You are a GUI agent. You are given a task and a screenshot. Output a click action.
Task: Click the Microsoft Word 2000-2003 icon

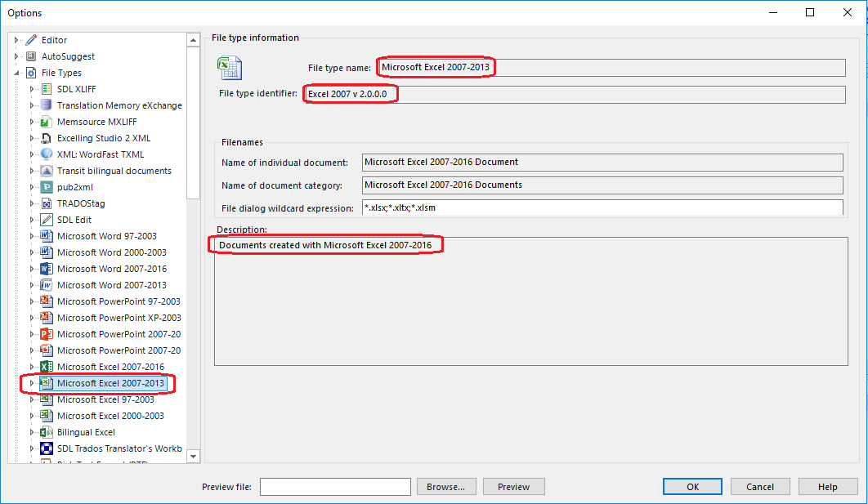point(47,252)
